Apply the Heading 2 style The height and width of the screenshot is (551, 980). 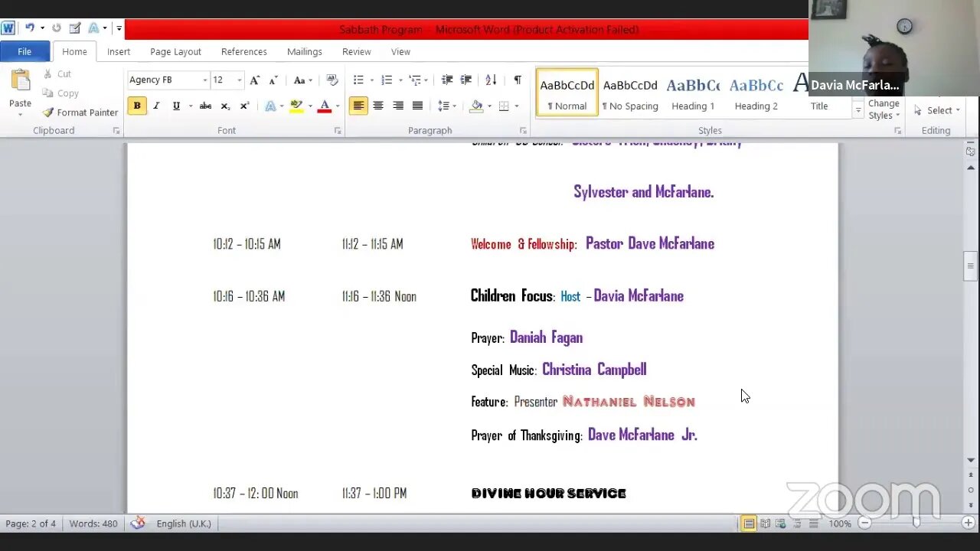coord(756,93)
